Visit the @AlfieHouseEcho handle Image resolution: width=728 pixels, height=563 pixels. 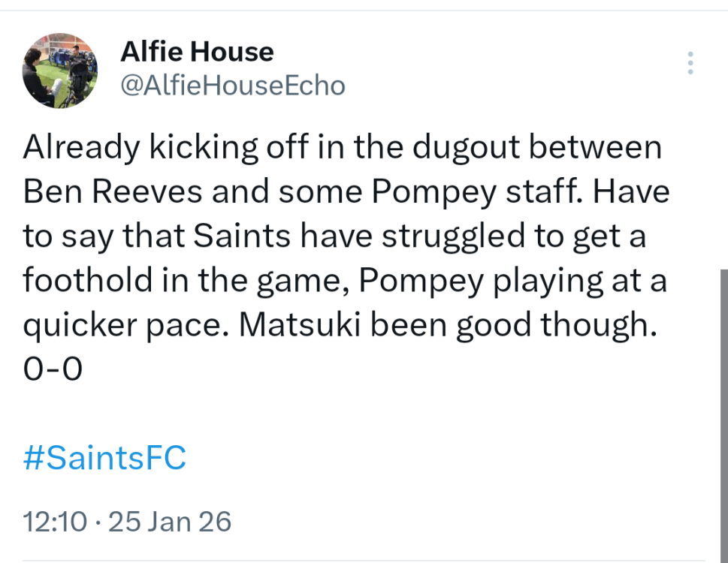(x=232, y=86)
